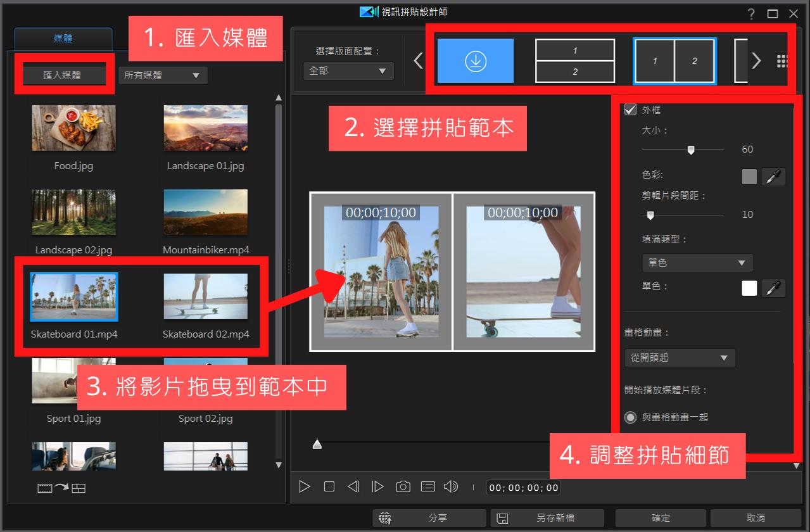
Task: Go to previous layout templates with left chevron
Action: coord(417,61)
